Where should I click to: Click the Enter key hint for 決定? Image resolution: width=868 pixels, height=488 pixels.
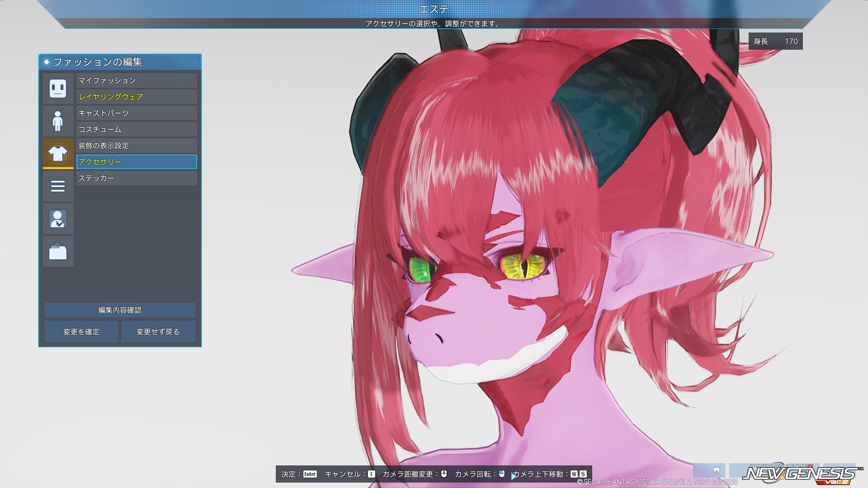coord(310,474)
